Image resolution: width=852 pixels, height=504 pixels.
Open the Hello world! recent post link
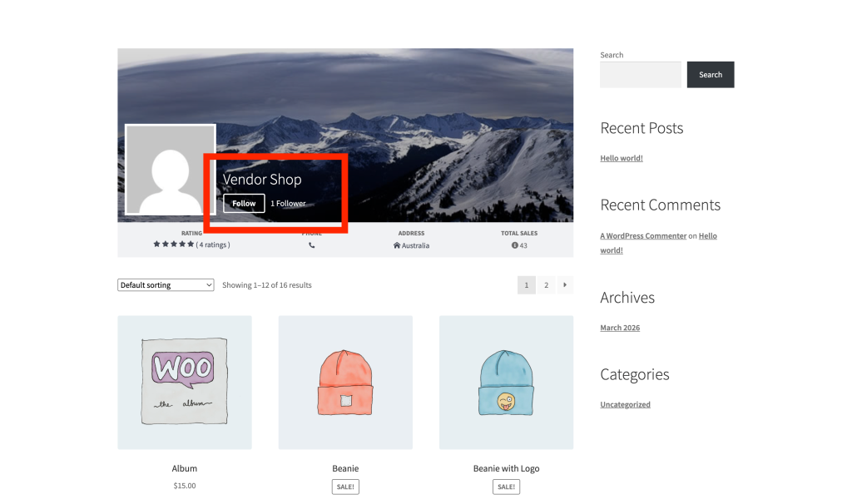pyautogui.click(x=621, y=158)
